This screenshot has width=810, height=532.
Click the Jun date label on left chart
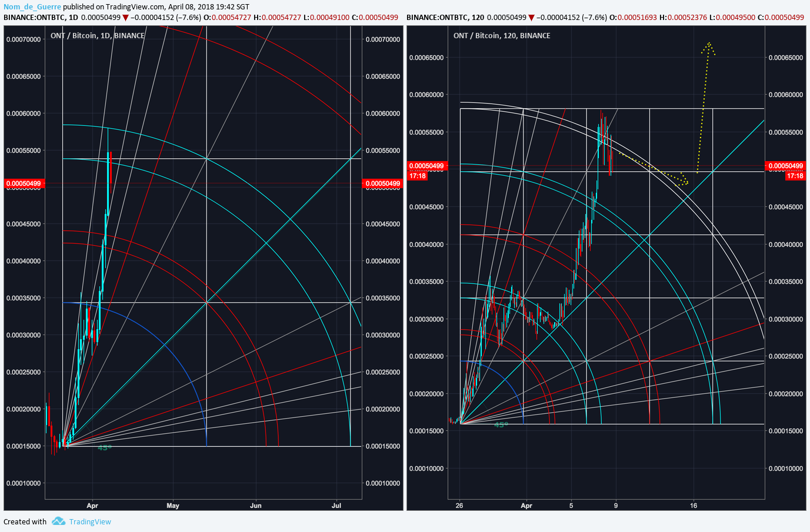[256, 506]
